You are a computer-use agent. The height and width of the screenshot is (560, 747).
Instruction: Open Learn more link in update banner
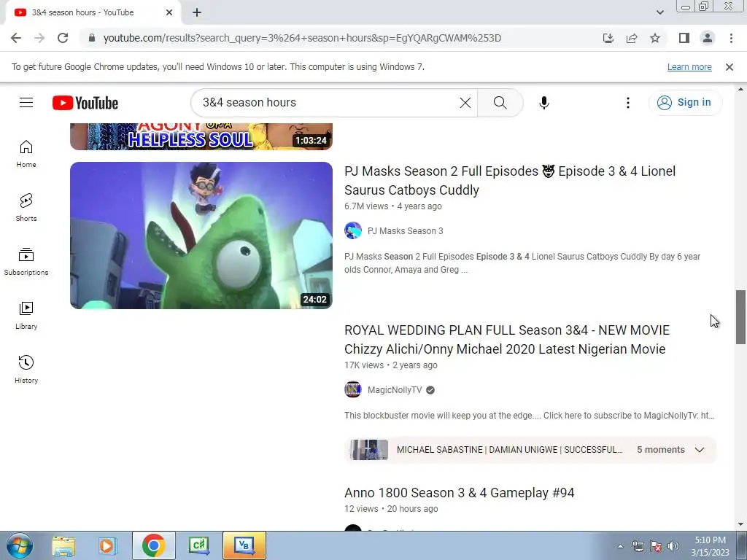pos(689,67)
